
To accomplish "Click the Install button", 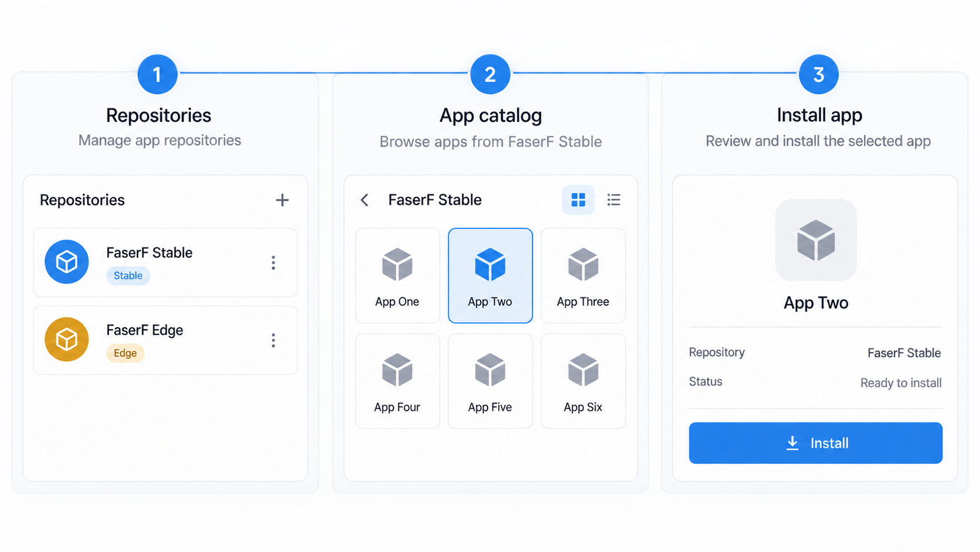I will [815, 443].
